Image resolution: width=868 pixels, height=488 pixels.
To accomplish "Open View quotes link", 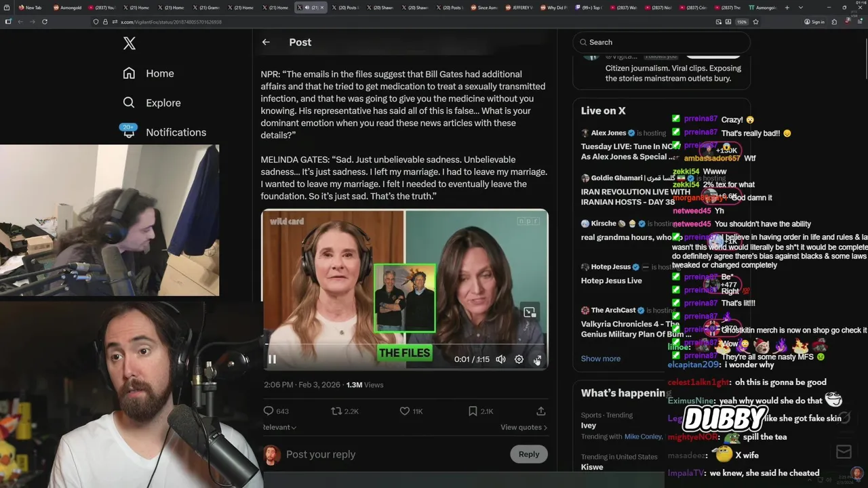I will click(524, 427).
